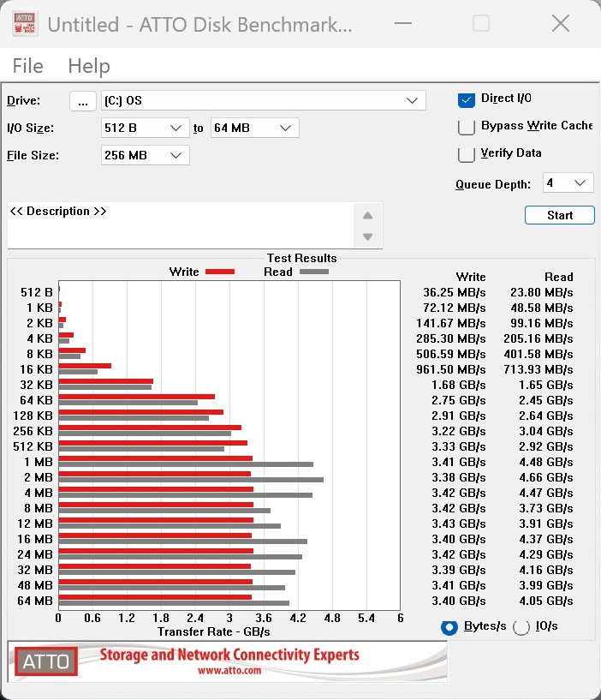Image resolution: width=601 pixels, height=700 pixels.
Task: Click into the Description text field
Action: tap(181, 225)
